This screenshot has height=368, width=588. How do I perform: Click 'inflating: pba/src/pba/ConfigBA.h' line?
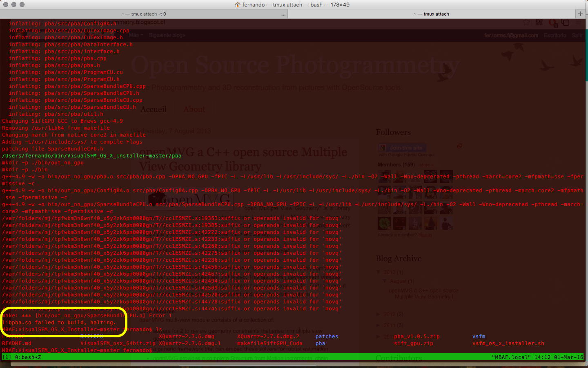click(62, 24)
